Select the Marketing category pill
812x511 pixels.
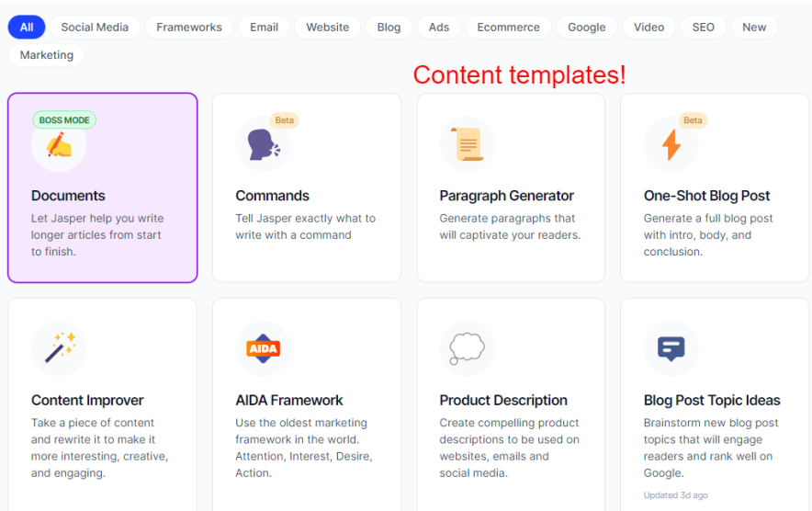[47, 55]
